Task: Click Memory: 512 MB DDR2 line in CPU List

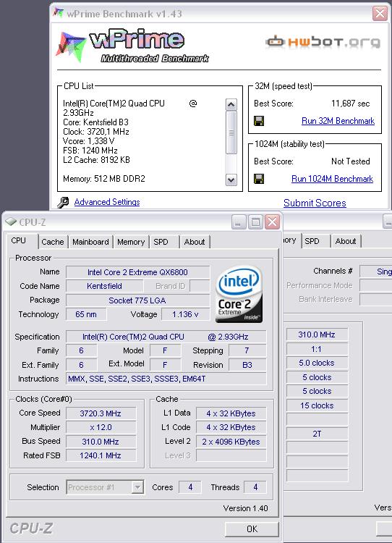Action: tap(104, 179)
